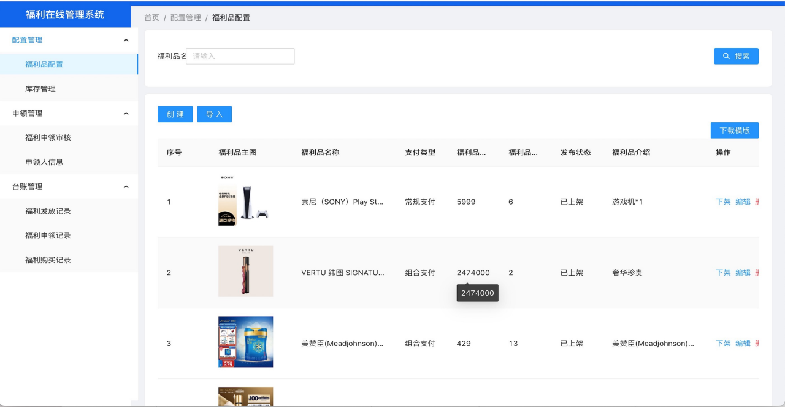Click 编辑 link for the Mead Johnson row
The width and height of the screenshot is (785, 407).
[742, 343]
